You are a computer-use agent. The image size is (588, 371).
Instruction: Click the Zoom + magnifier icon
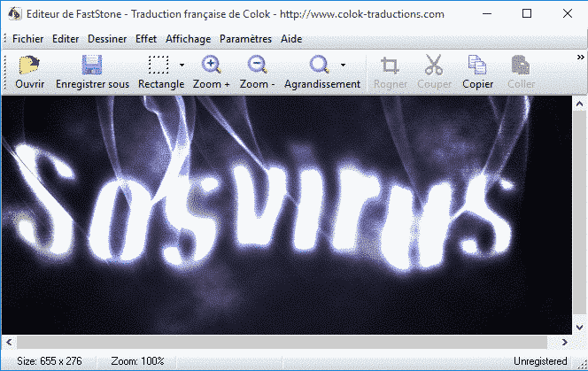(211, 66)
